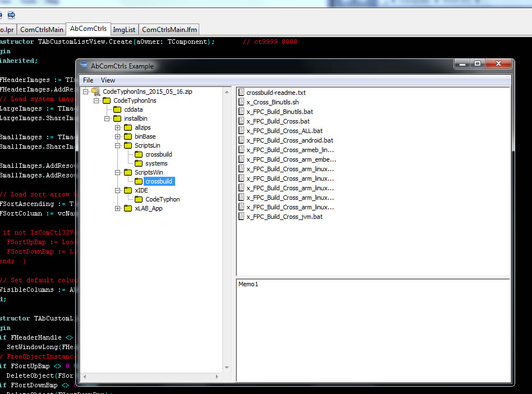Select file x_FPC_Build_Cross_ALL.bat
This screenshot has width=532, height=394.
pos(285,131)
